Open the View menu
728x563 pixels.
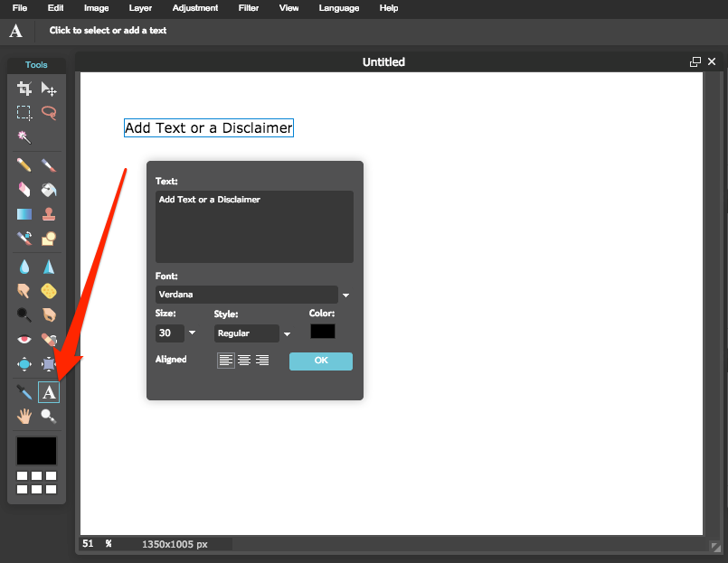(x=288, y=8)
